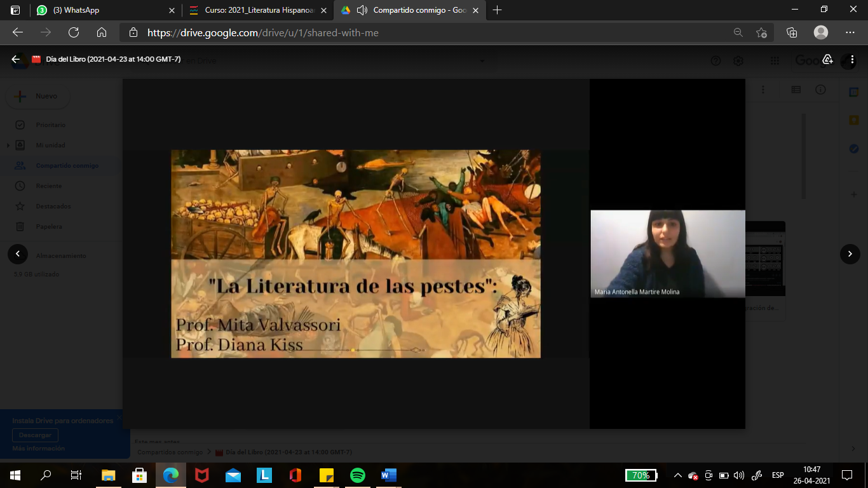Open Mi unidad in sidebar
Image resolution: width=868 pixels, height=488 pixels.
pos(50,146)
